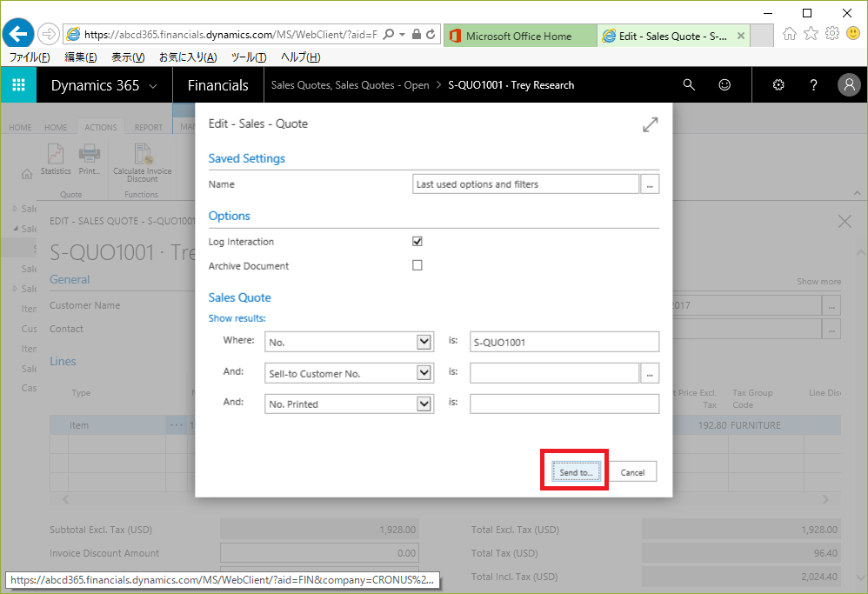Image resolution: width=868 pixels, height=594 pixels.
Task: Open the user account profile icon
Action: [849, 84]
